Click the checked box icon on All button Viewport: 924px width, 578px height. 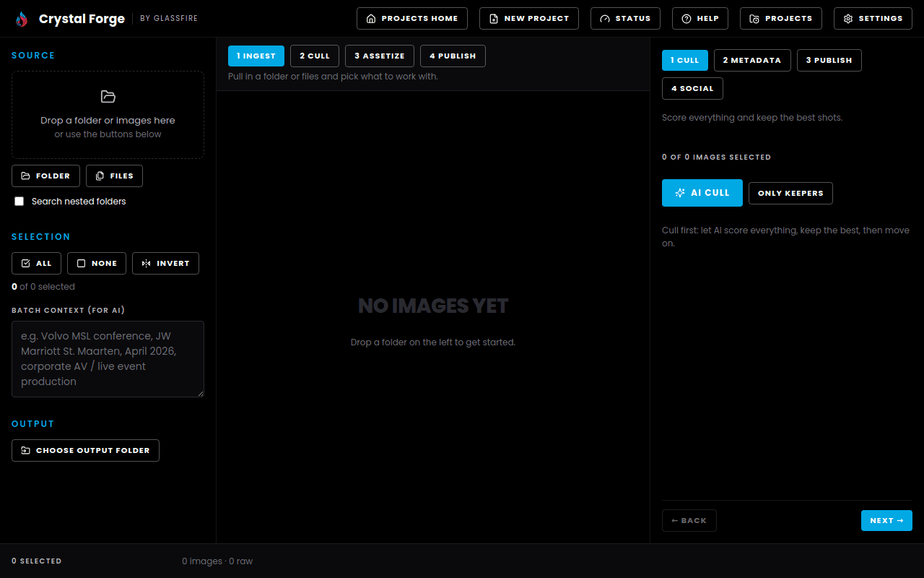click(26, 264)
